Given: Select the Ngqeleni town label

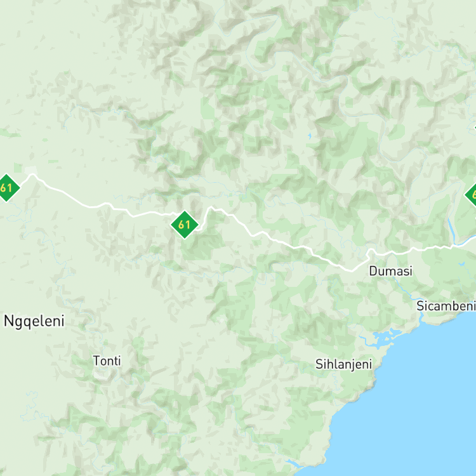Looking at the screenshot, I should pos(34,322).
